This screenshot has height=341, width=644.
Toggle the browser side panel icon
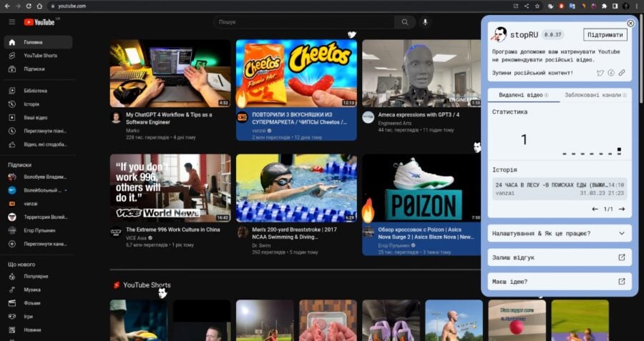pos(615,6)
